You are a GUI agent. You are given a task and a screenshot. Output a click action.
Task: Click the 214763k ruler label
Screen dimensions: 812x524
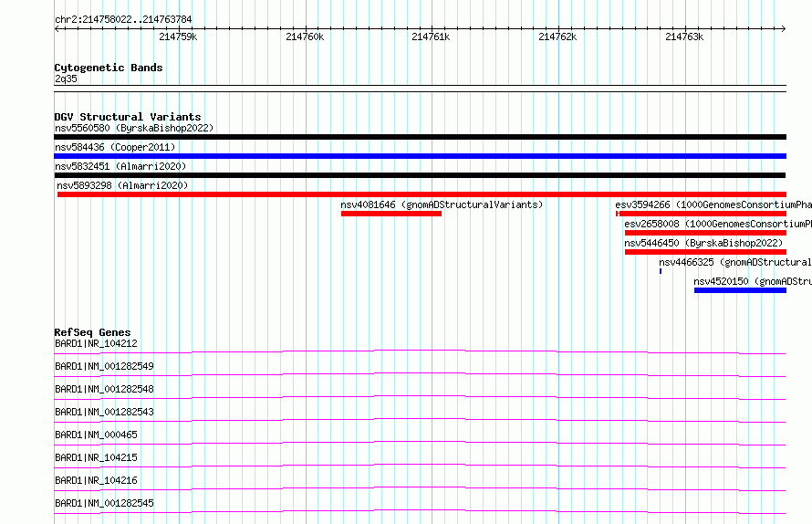[684, 37]
